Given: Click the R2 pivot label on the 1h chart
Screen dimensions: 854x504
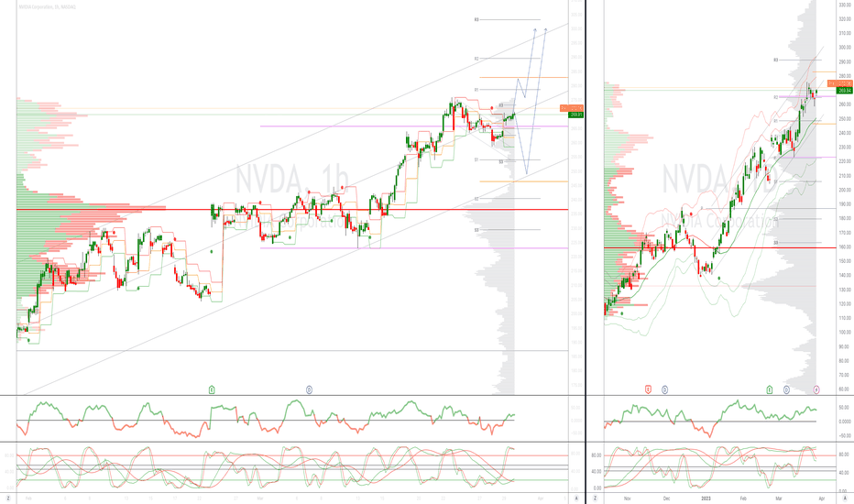Looking at the screenshot, I should click(x=476, y=59).
